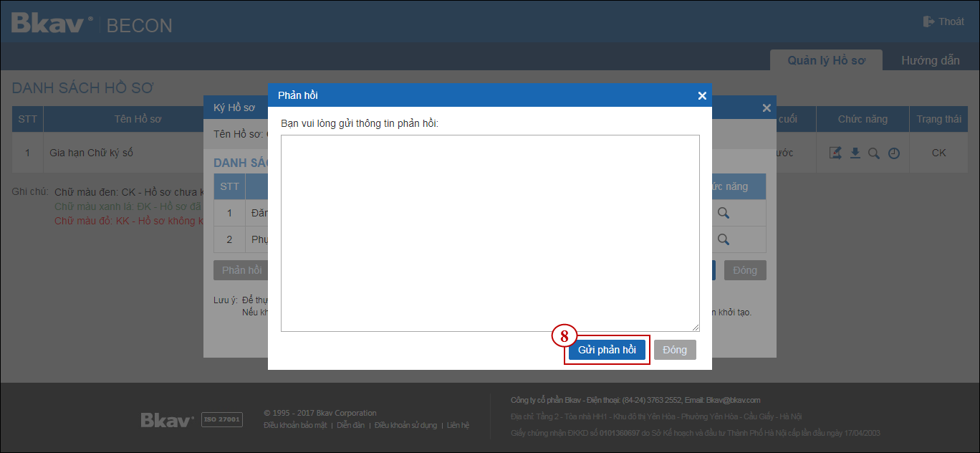Click the magnifier icon in document row 1

(x=724, y=213)
